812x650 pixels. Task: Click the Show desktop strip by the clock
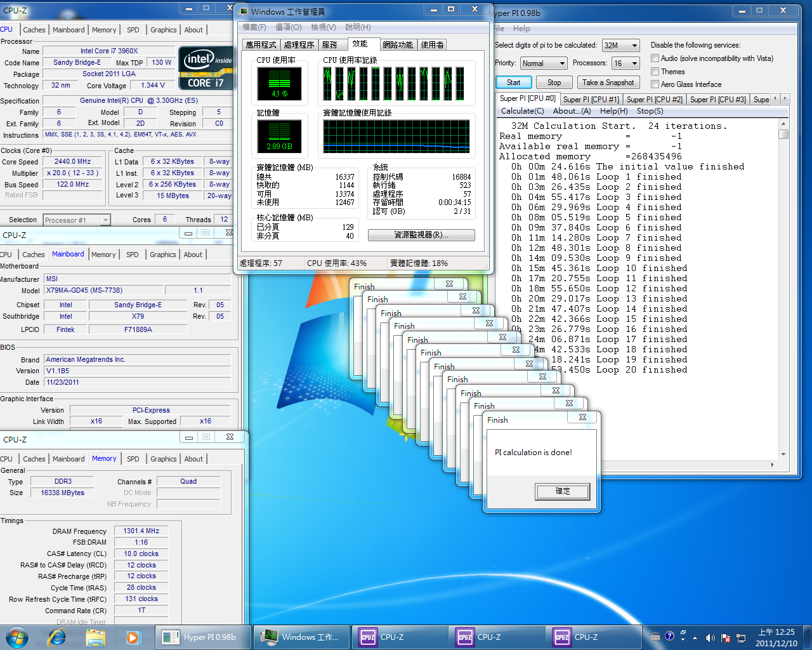(x=807, y=637)
